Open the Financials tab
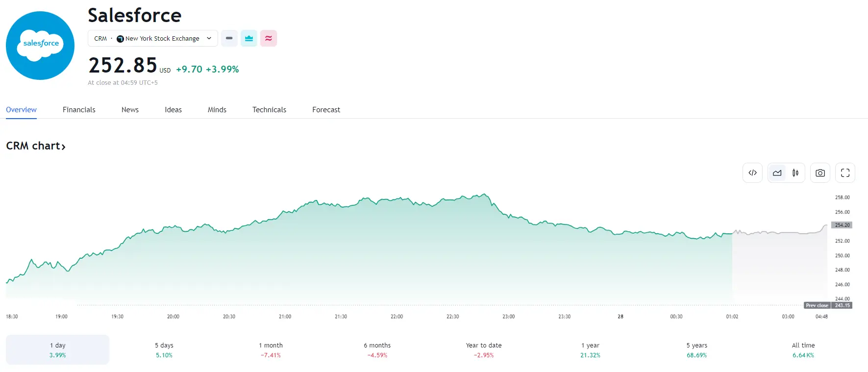Viewport: 868px width, 372px height. pyautogui.click(x=79, y=110)
